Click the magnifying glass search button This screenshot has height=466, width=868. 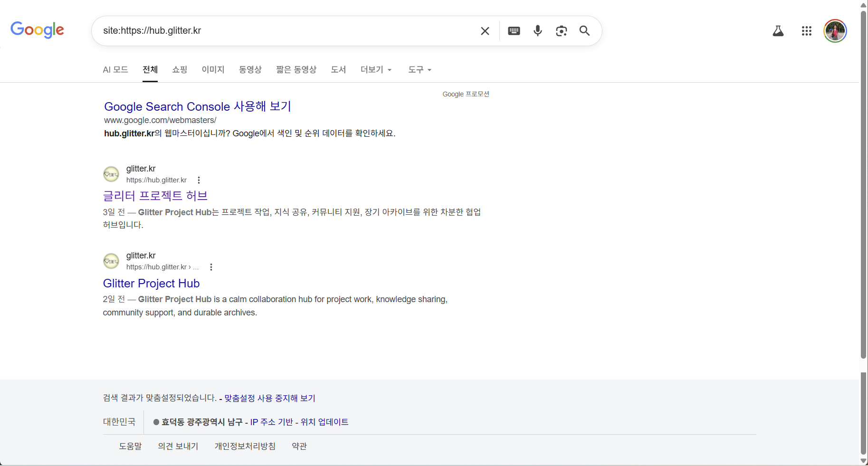point(584,31)
